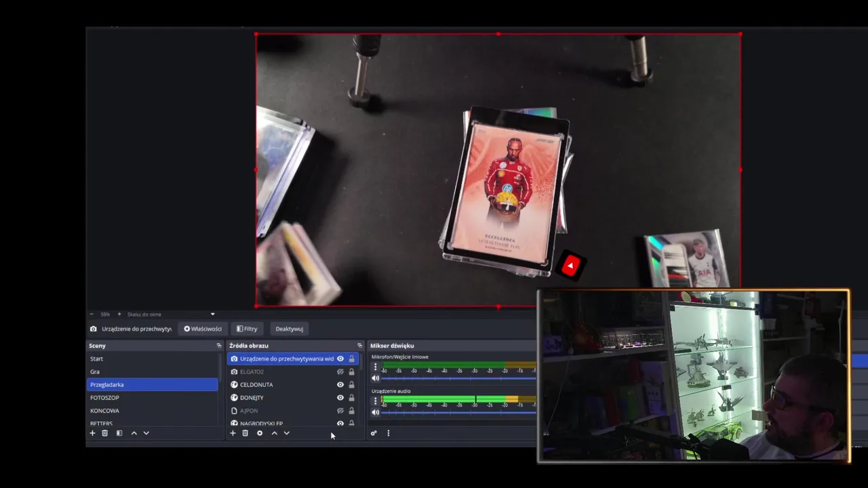The width and height of the screenshot is (868, 488).
Task: Open the Skaluj do okna scaling dropdown
Action: 171,314
